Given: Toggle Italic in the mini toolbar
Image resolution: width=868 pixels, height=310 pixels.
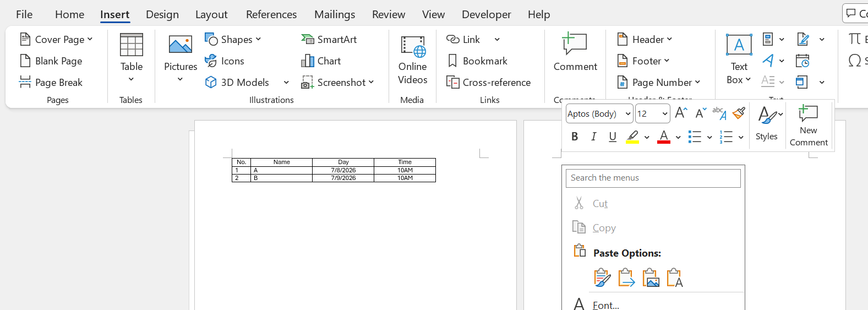Looking at the screenshot, I should [593, 137].
